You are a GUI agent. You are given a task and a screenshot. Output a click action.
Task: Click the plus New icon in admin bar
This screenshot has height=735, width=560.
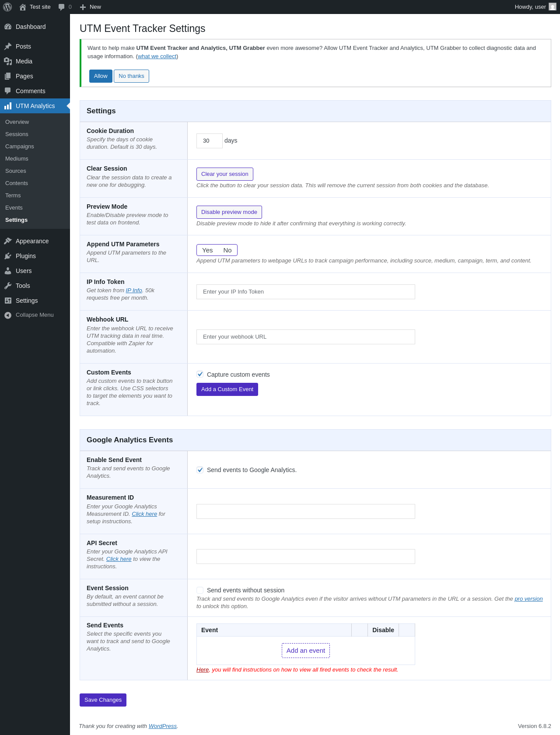(83, 7)
